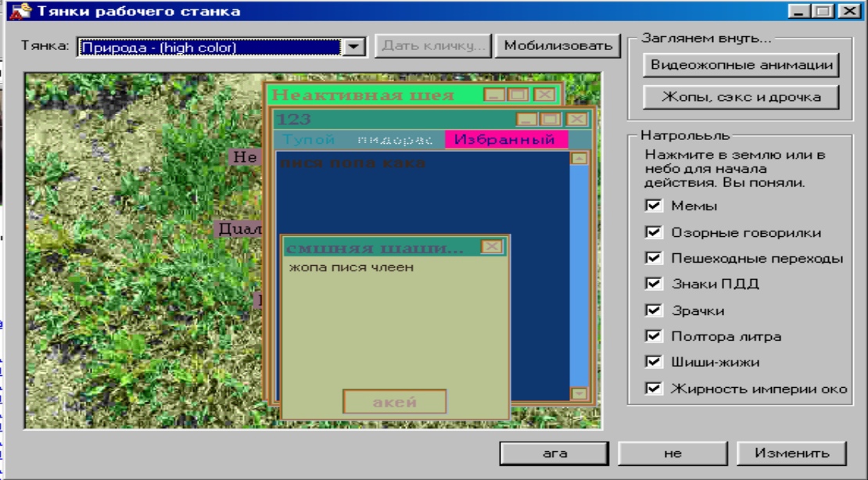
Task: Click the акей button in message preview
Action: tap(395, 402)
